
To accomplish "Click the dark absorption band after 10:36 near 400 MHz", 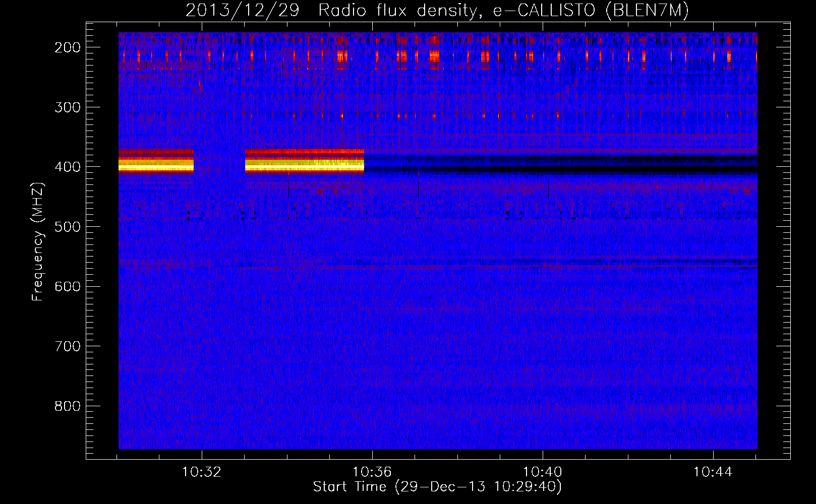I will point(561,164).
